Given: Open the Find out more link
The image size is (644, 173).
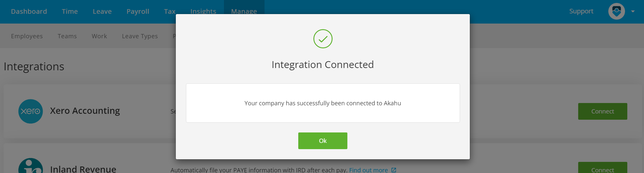Looking at the screenshot, I should click(x=368, y=170).
